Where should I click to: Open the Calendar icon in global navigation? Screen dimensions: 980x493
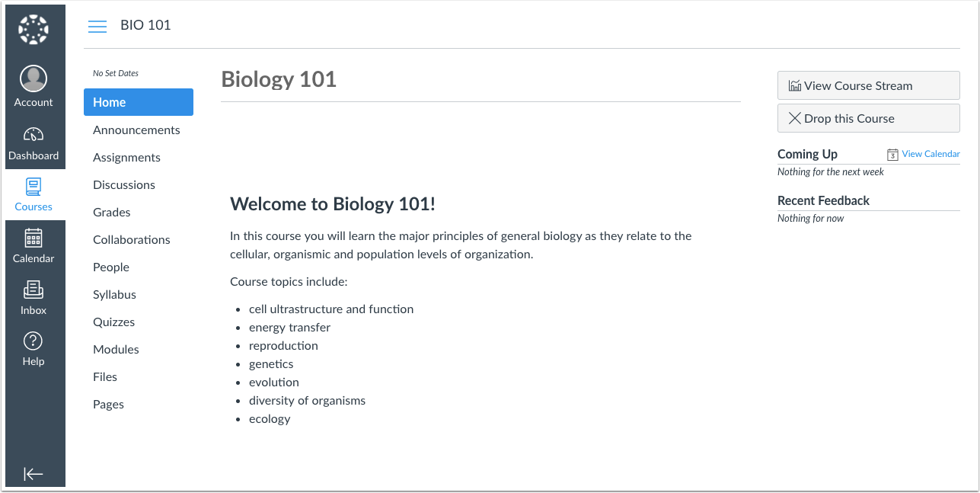(x=34, y=238)
